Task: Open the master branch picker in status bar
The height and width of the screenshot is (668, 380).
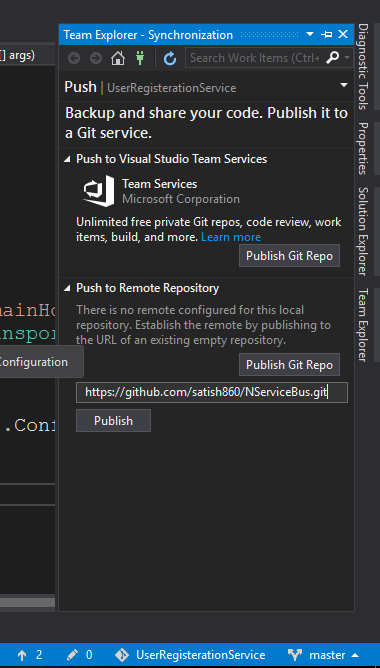Action: click(323, 655)
